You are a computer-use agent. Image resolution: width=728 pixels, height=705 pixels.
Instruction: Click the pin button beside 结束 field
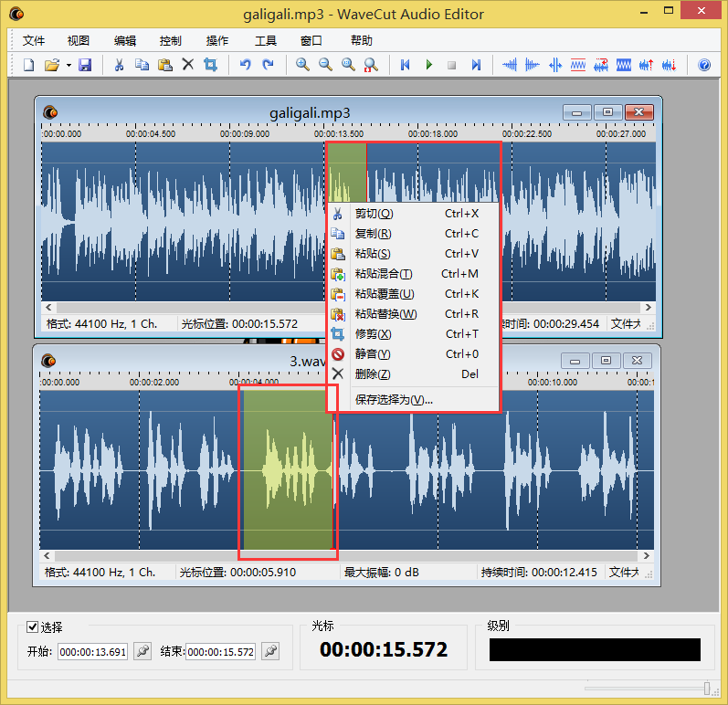[x=270, y=651]
